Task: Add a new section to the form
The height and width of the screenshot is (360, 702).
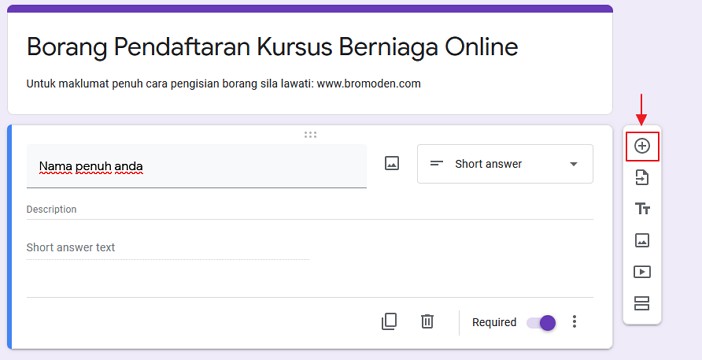Action: pos(642,303)
